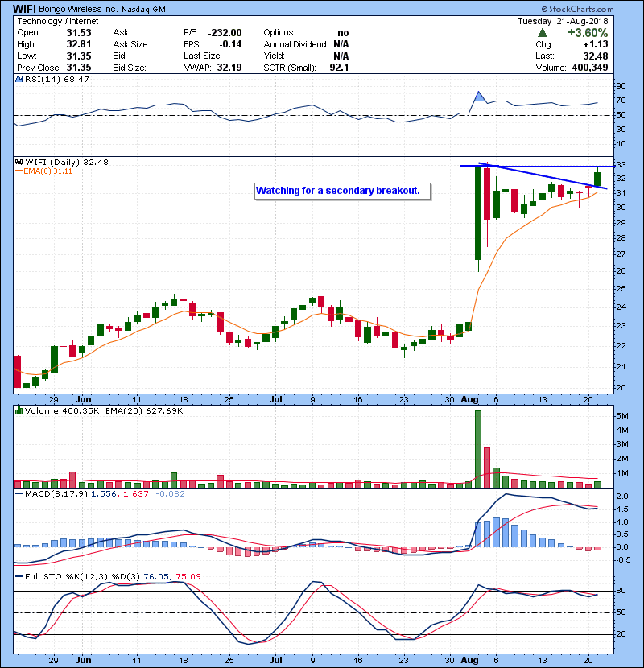Click the SCTR (Small) value 92.1
Image resolution: width=644 pixels, height=668 pixels.
point(339,68)
